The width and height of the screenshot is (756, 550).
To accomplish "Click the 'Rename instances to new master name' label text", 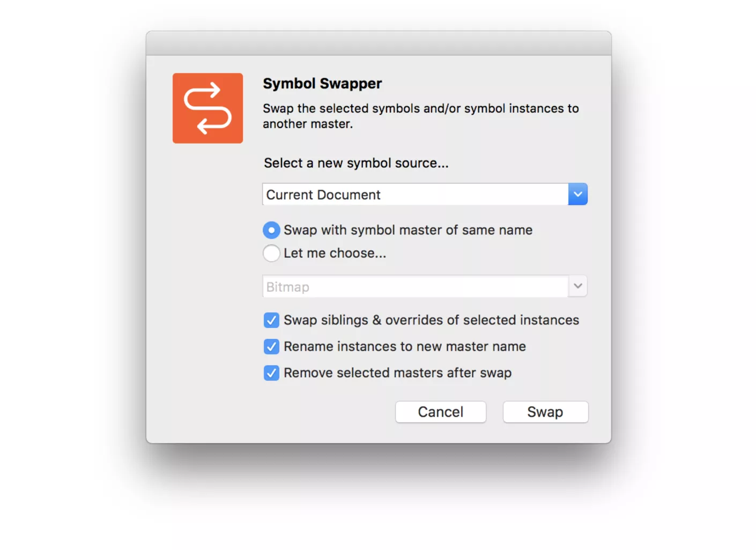I will pyautogui.click(x=405, y=347).
